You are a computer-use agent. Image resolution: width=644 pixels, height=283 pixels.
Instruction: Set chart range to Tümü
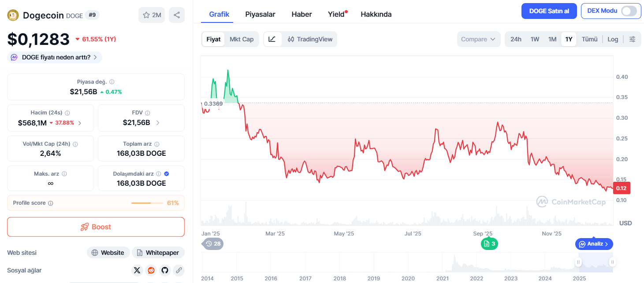(589, 39)
